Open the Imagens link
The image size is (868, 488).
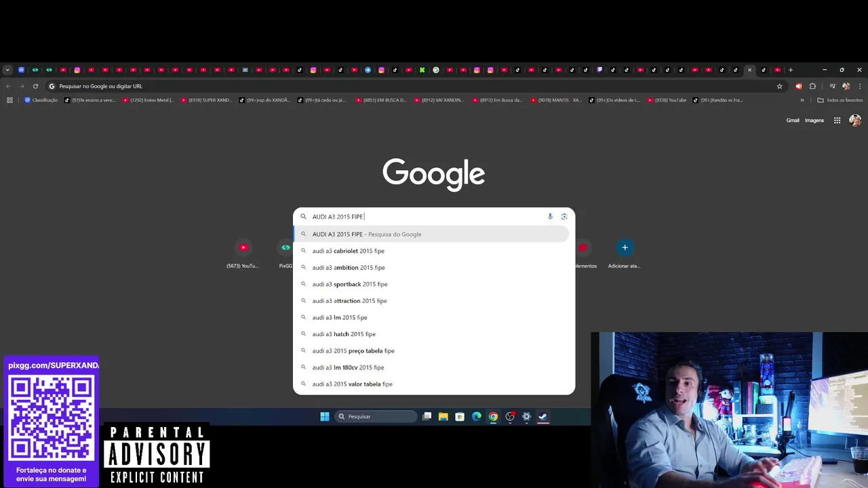point(814,121)
